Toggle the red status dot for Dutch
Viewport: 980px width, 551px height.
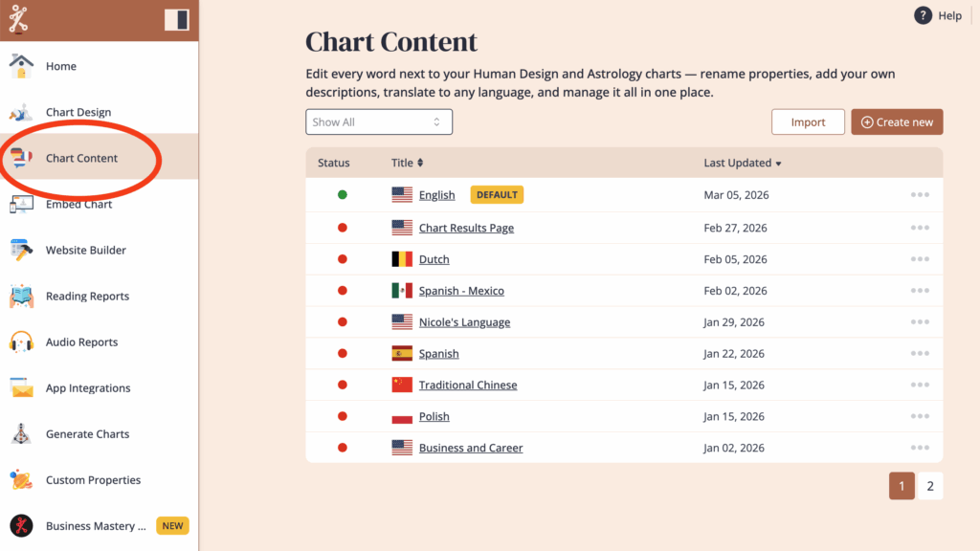(343, 259)
